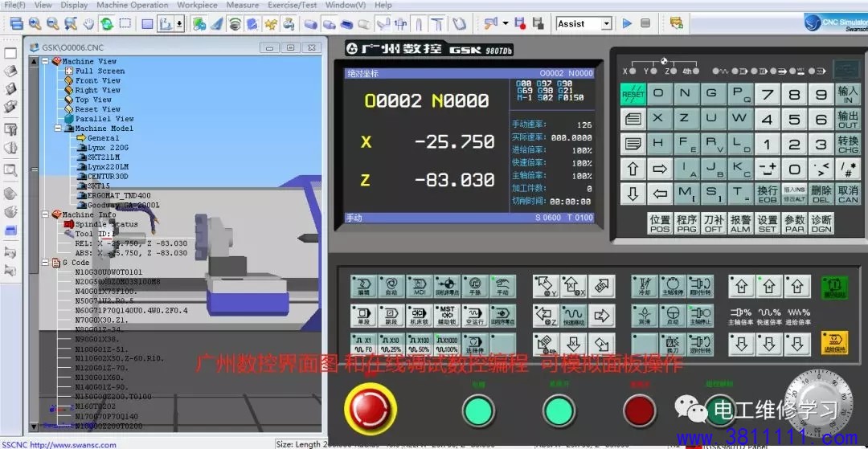The image size is (868, 449).
Task: Open the Machine Operation menu
Action: tap(133, 5)
